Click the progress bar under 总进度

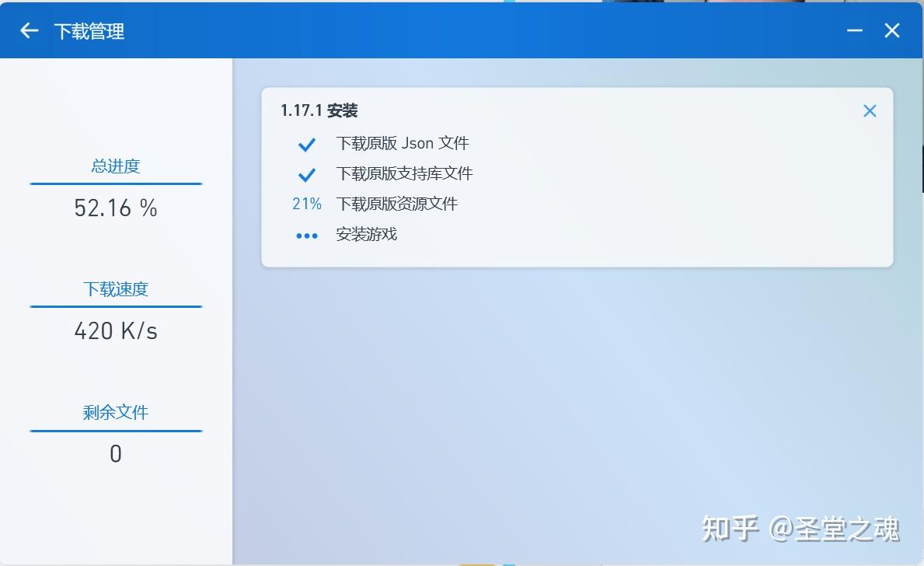point(117,184)
